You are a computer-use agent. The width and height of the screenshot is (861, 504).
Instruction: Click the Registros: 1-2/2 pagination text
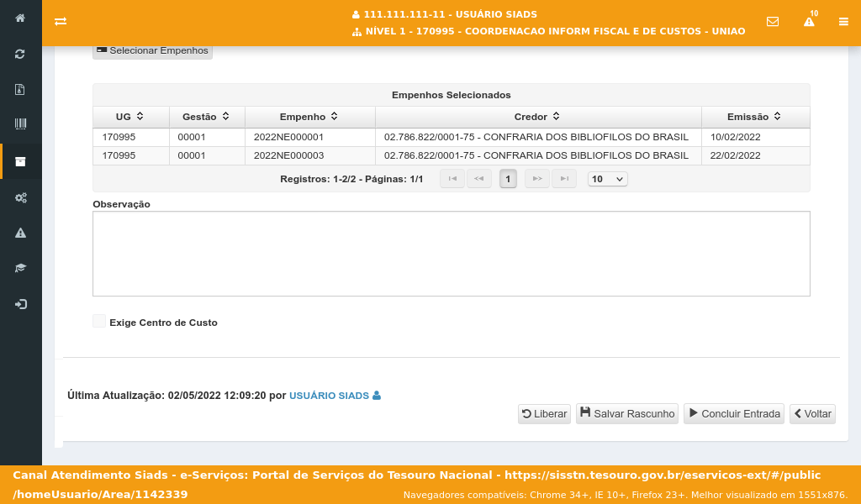pyautogui.click(x=351, y=179)
